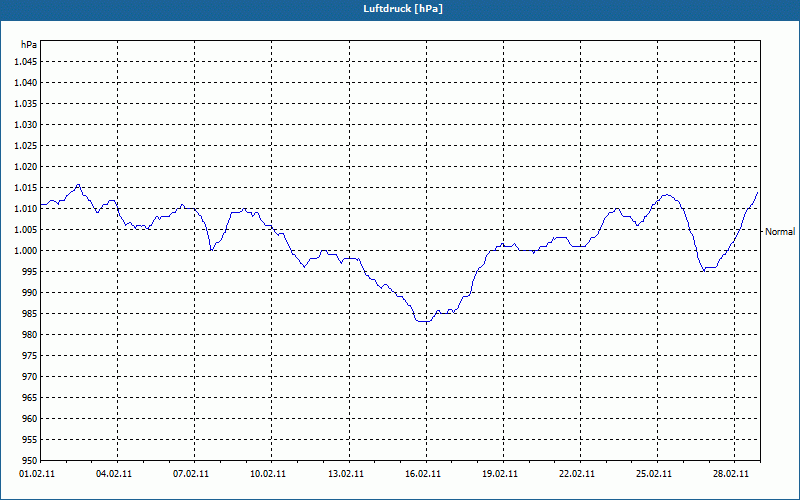Viewport: 800px width, 500px height.
Task: Click the pressure curve peak after 25.02.11
Action: tap(666, 195)
